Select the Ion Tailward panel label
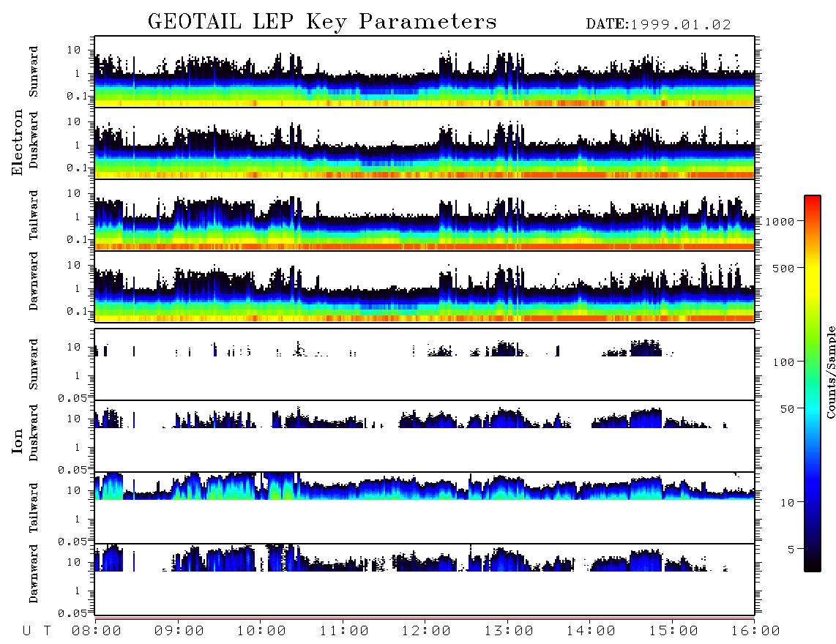The height and width of the screenshot is (644, 836). 34,508
